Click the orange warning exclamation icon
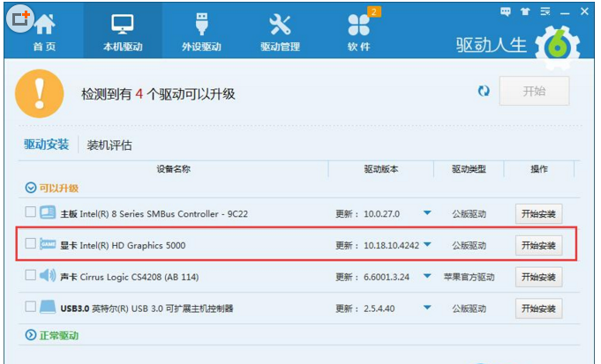 (40, 93)
